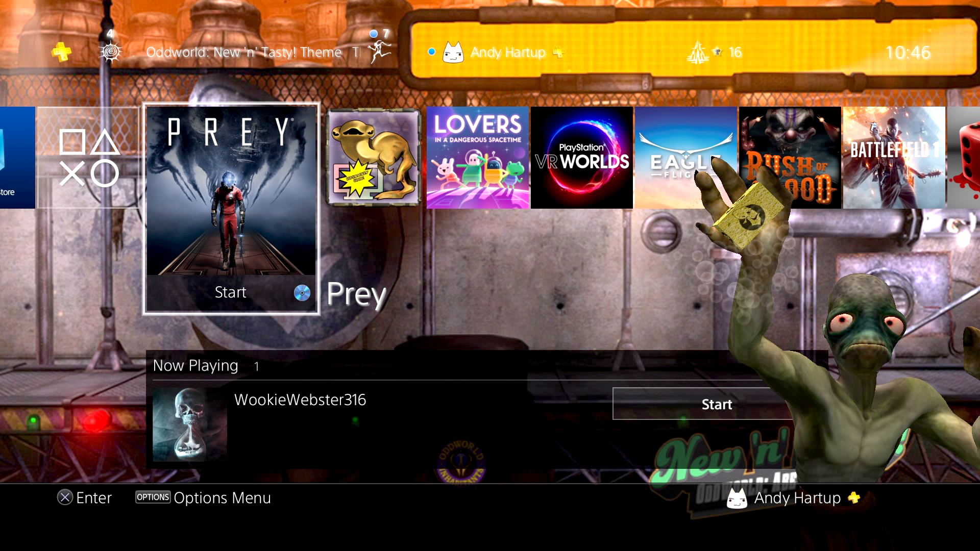Click Start button for WookieWebster316
Viewport: 980px width, 551px height.
(x=716, y=403)
